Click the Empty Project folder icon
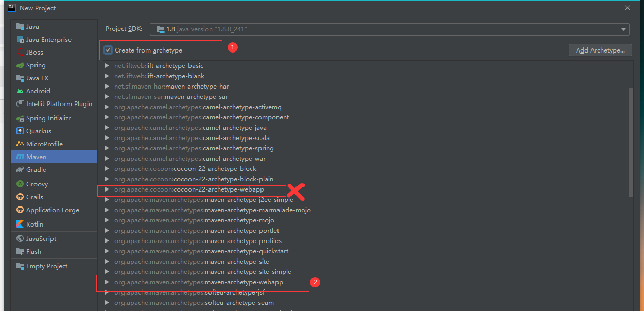 coord(20,266)
